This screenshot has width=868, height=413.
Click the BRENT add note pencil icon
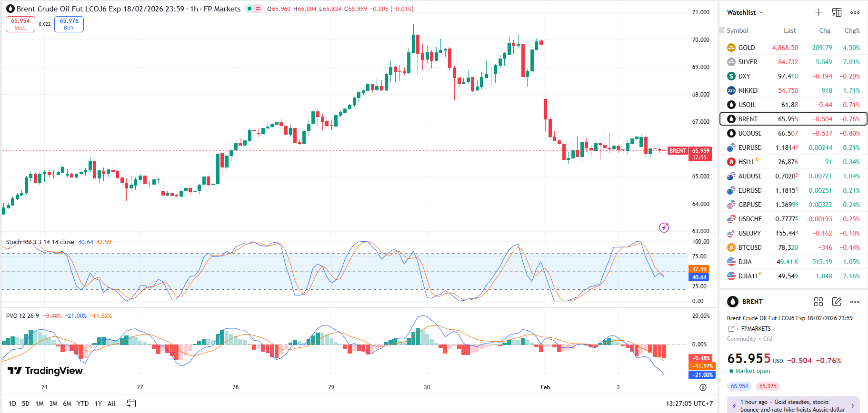point(837,302)
